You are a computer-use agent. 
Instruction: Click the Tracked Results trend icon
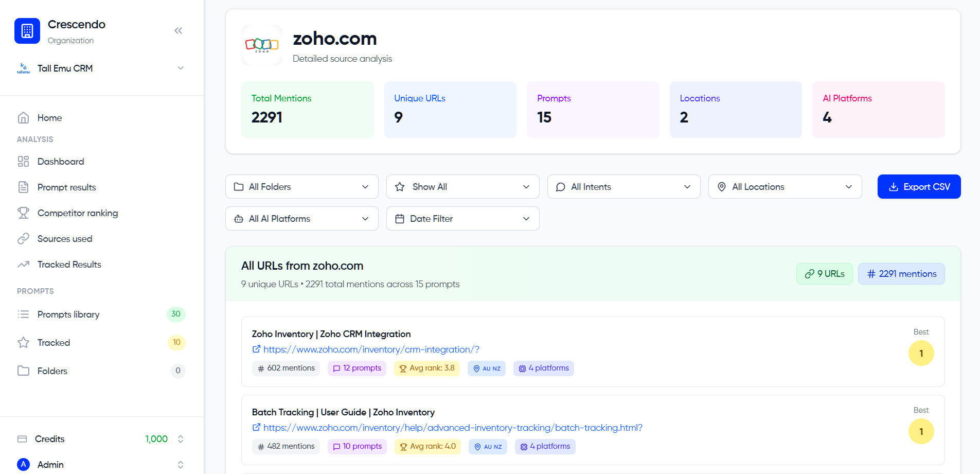tap(23, 265)
